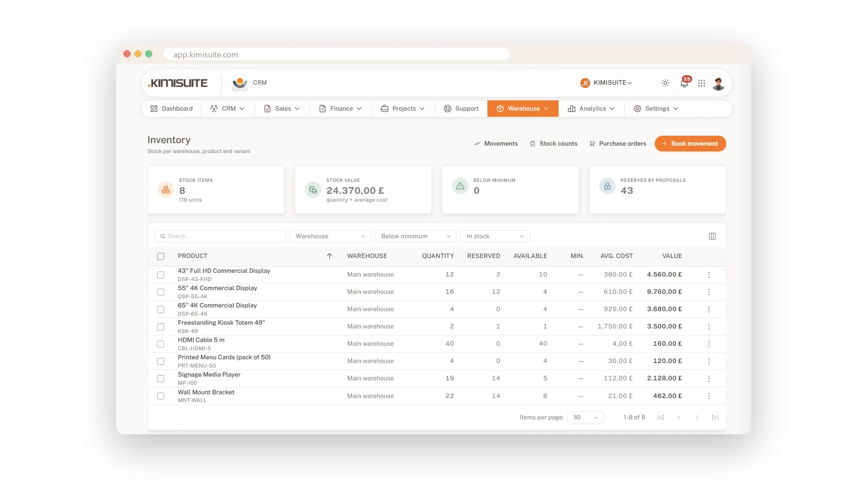
Task: Click the Below Minimum warning icon
Action: coord(460,186)
